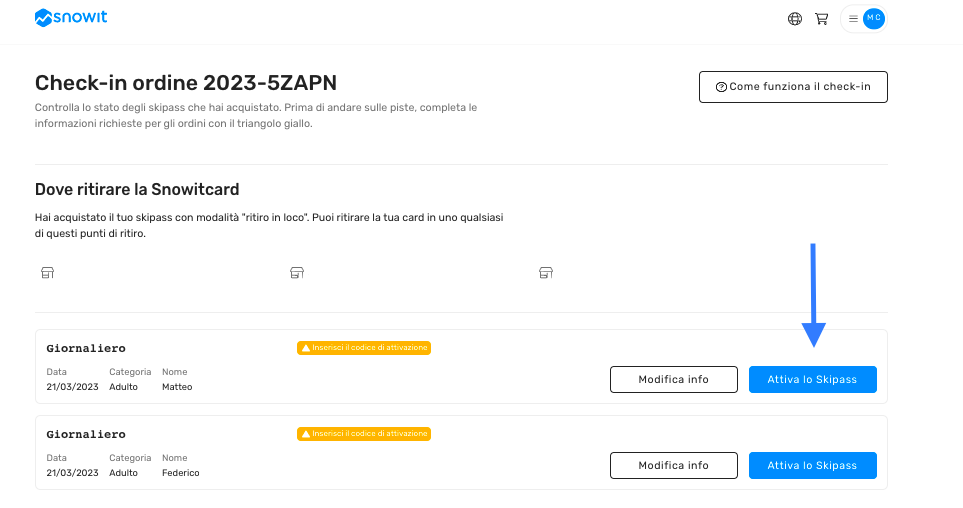Activate the skipass for Federico
Image resolution: width=963 pixels, height=508 pixels.
[x=812, y=466]
